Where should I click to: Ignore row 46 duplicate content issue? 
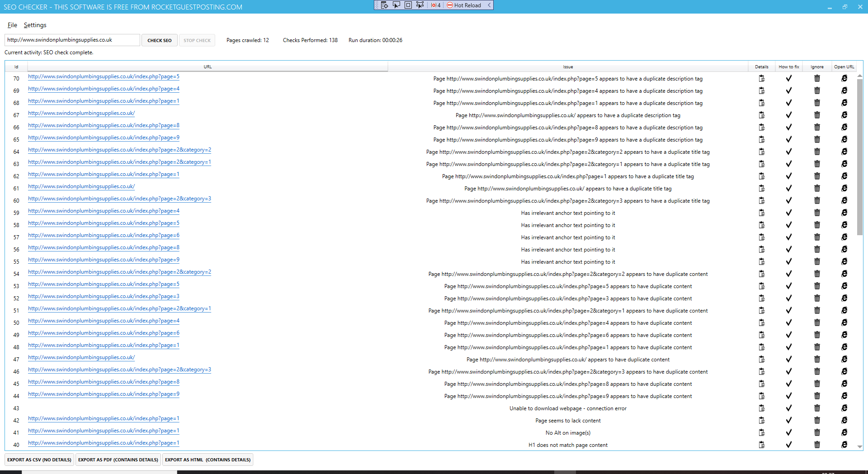[x=817, y=372]
